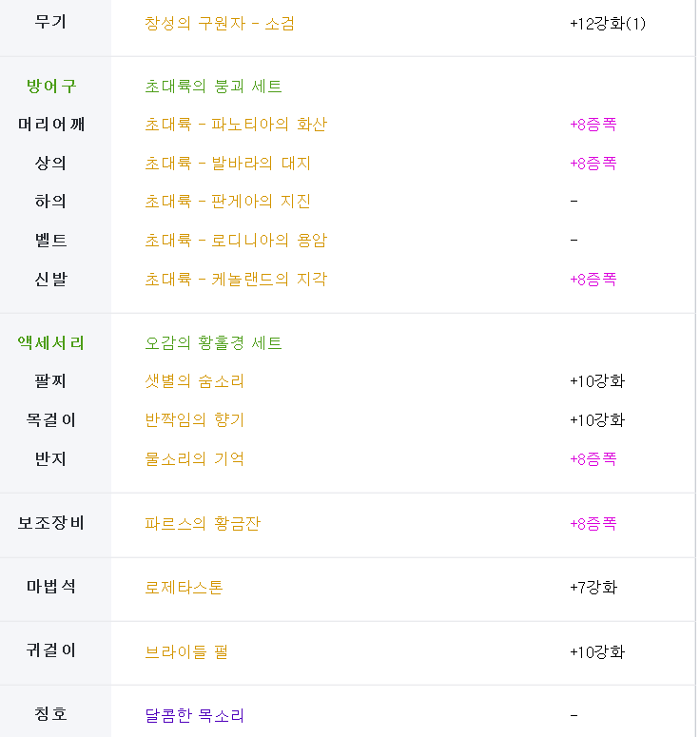The height and width of the screenshot is (737, 700).
Task: Open earring item 브라이들 펄
Action: [186, 652]
